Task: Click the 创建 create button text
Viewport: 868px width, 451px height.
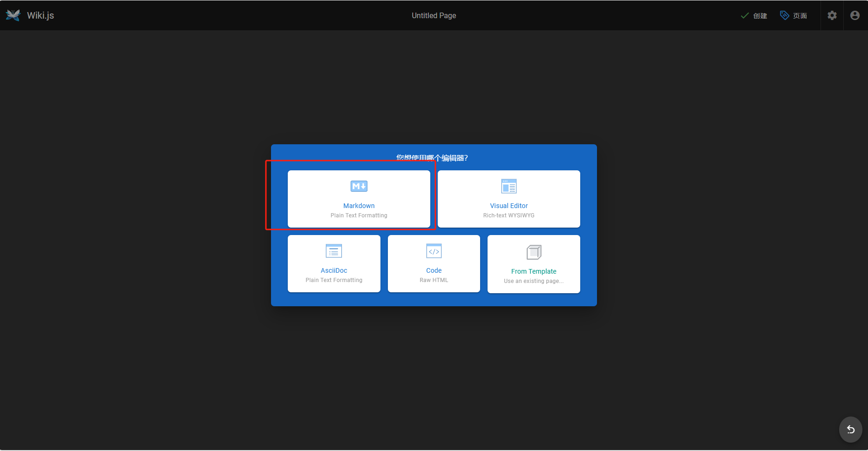Action: click(760, 16)
